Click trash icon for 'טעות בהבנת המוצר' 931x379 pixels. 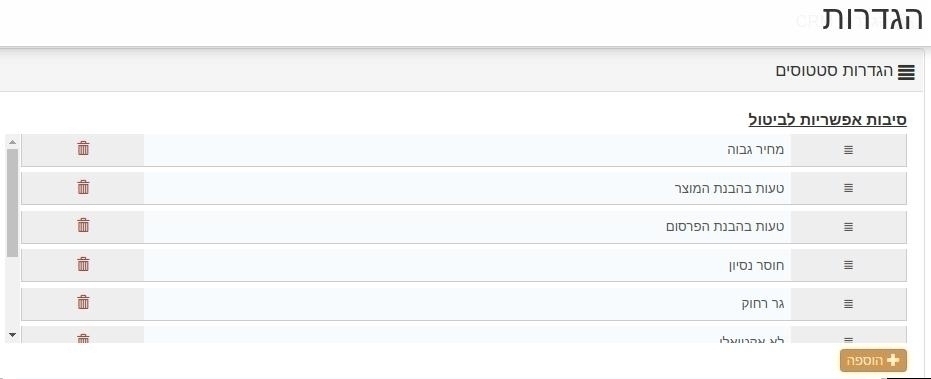[83, 188]
